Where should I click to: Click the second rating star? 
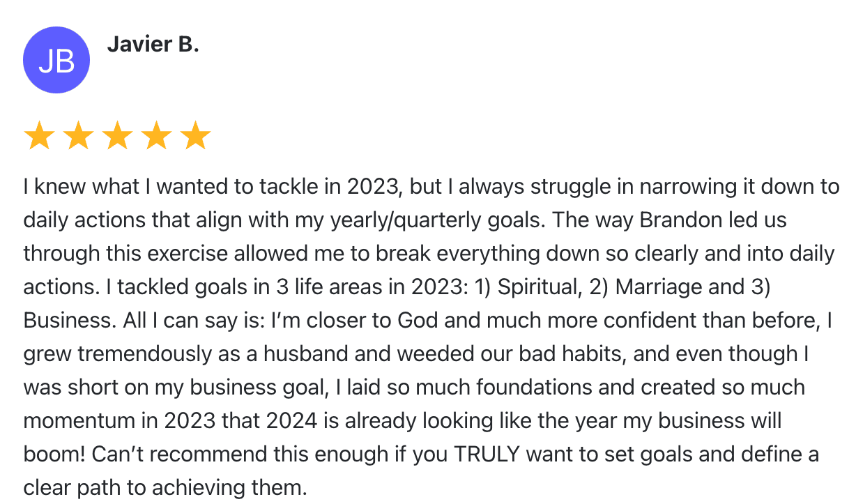pyautogui.click(x=78, y=136)
